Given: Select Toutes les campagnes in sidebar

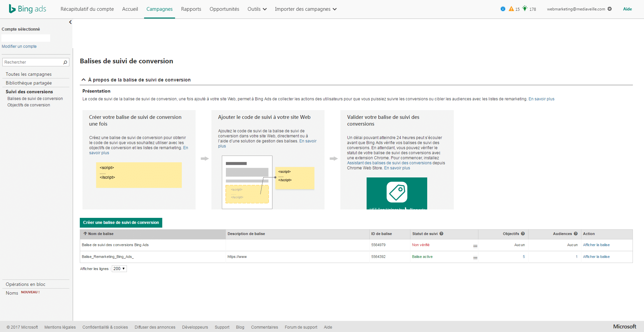Looking at the screenshot, I should coord(29,74).
